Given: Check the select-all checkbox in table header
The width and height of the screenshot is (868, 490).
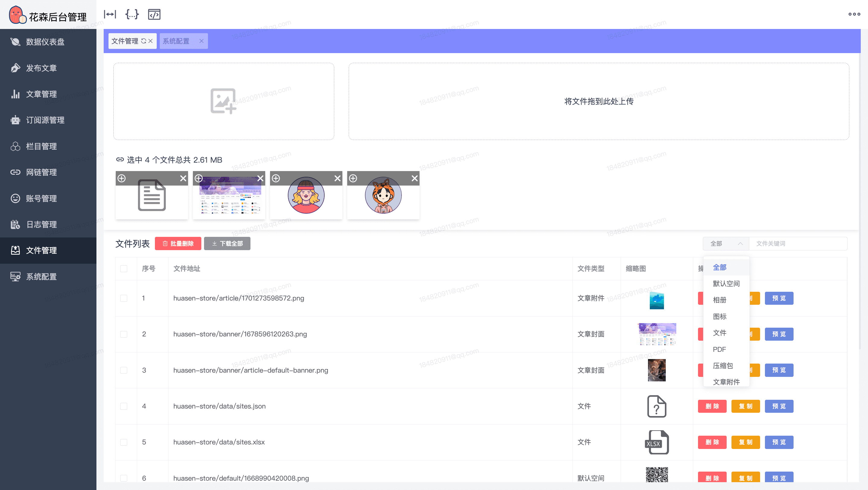Looking at the screenshot, I should [x=124, y=269].
